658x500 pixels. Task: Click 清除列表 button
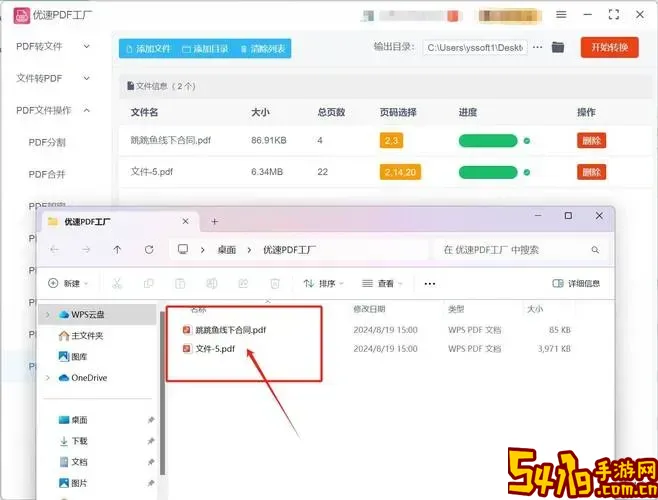pyautogui.click(x=263, y=49)
